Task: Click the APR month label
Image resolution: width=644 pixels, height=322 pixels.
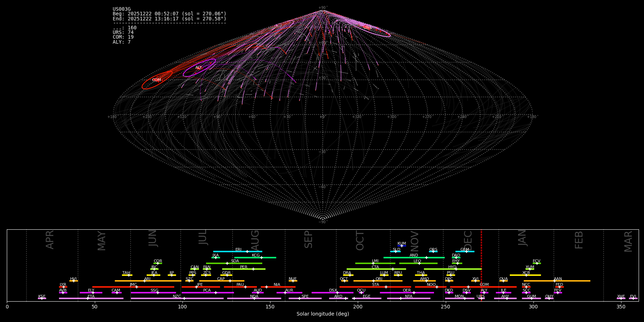Action: (50, 240)
